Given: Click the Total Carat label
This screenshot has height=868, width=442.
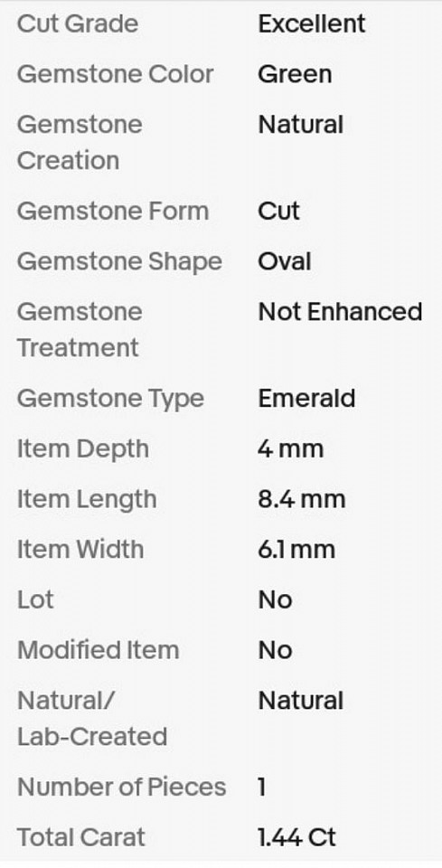Looking at the screenshot, I should (81, 837).
